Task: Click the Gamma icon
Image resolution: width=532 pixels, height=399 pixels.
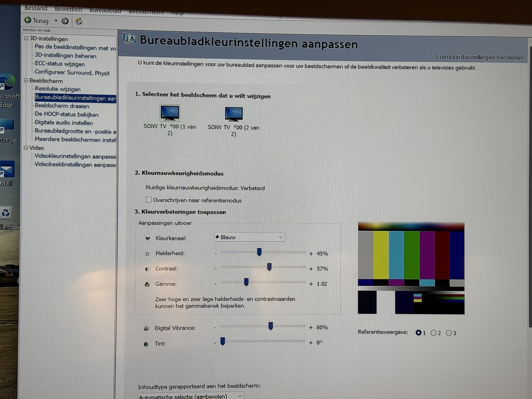Action: pos(147,284)
